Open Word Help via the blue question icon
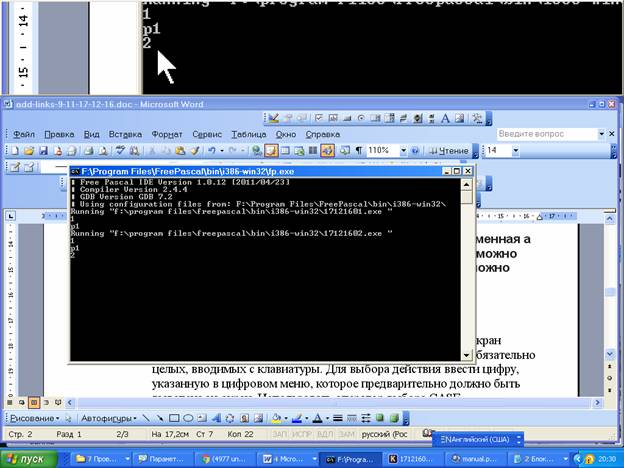624x468 pixels. point(415,151)
